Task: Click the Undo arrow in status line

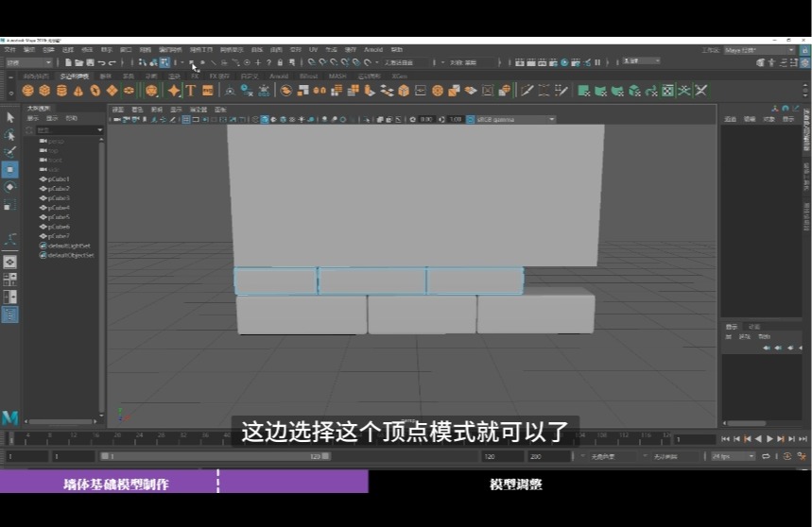Action: [x=101, y=62]
